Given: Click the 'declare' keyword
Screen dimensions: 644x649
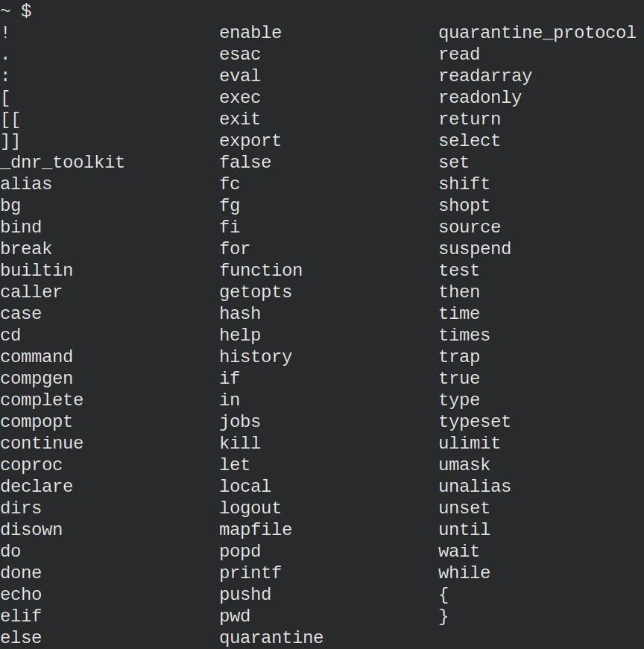Looking at the screenshot, I should [x=37, y=487].
